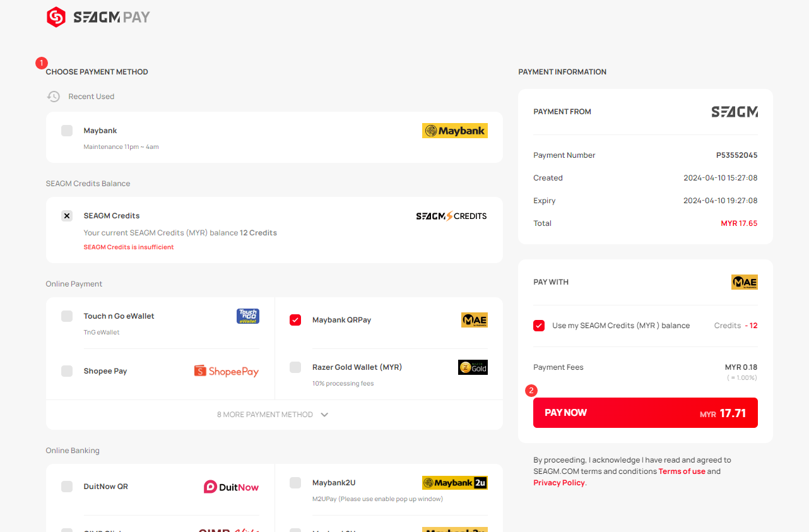Click the Recent Used clock icon
809x532 pixels.
(54, 97)
